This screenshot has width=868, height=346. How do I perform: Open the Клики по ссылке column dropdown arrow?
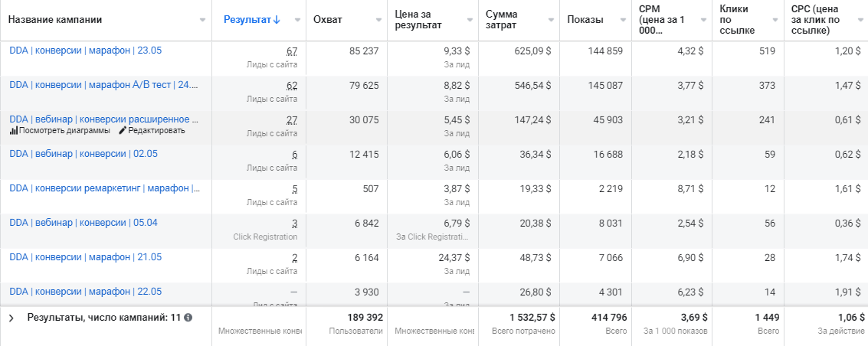(774, 20)
